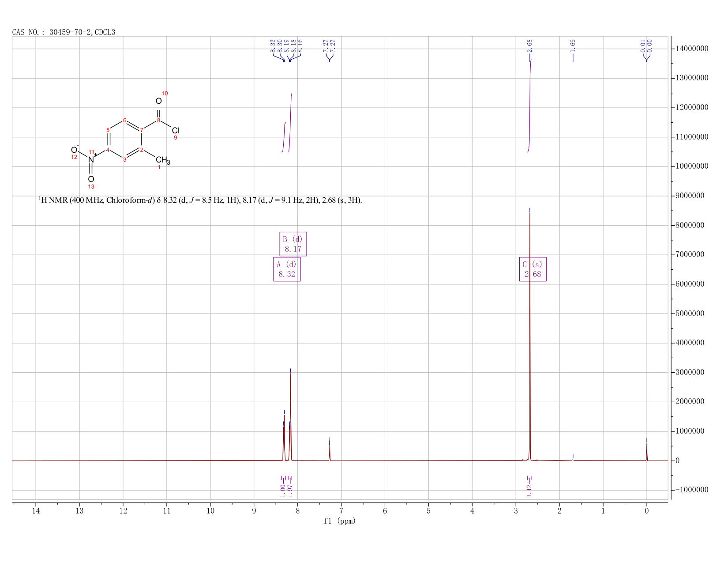Click the CH3 group in the structure
Viewport: 728px width, 563px height.
163,160
